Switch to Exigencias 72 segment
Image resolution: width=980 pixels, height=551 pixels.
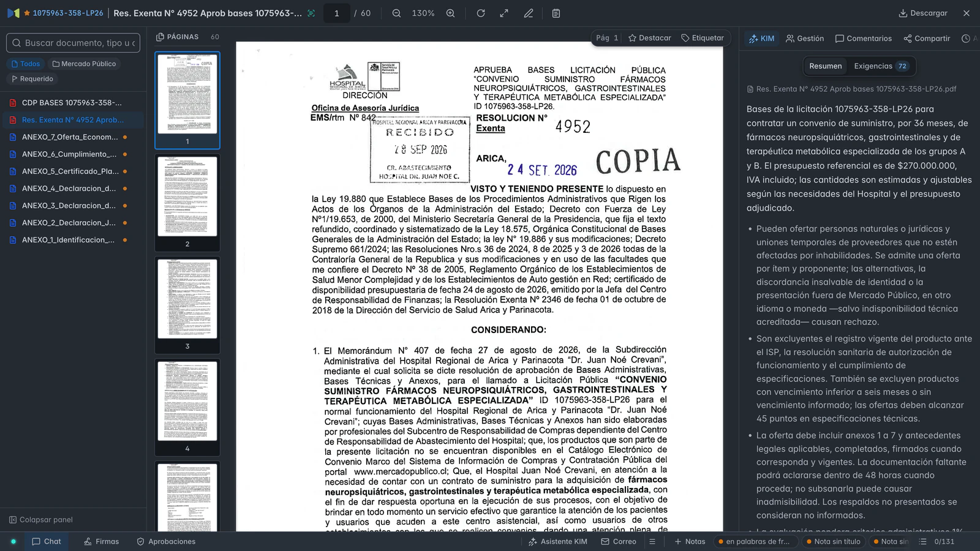tap(881, 66)
